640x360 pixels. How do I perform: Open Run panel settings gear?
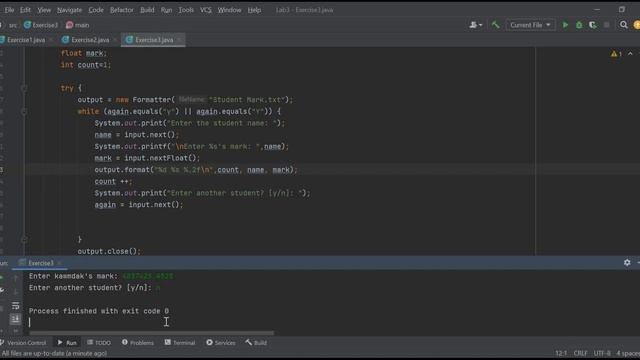click(x=627, y=262)
